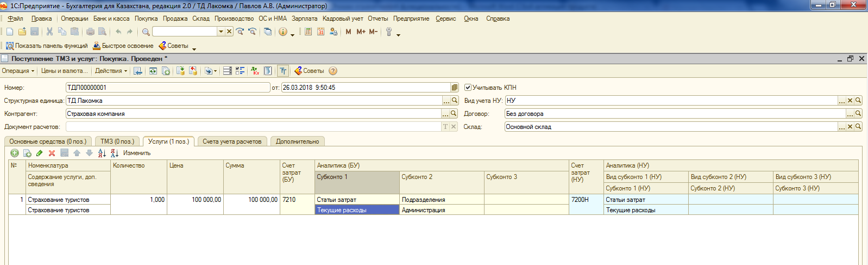Expand the arrow next to create-based-on icon
Viewport: 868px width, 265px height.
(215, 71)
